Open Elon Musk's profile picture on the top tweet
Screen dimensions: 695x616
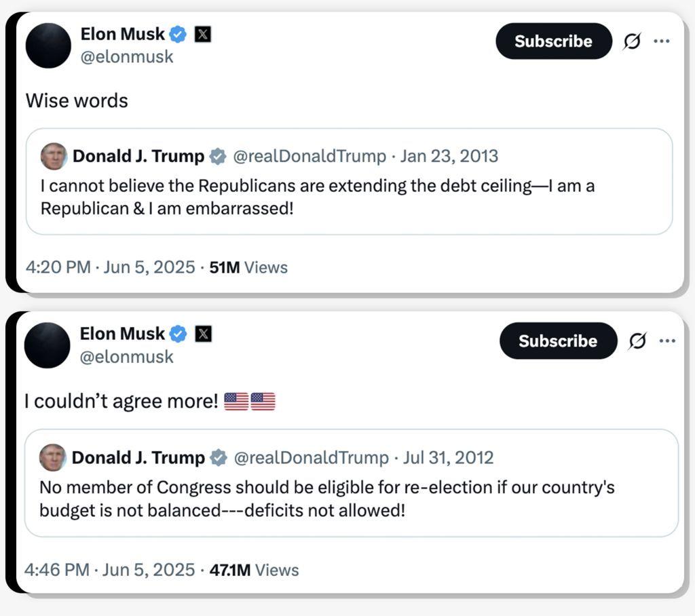pos(48,45)
